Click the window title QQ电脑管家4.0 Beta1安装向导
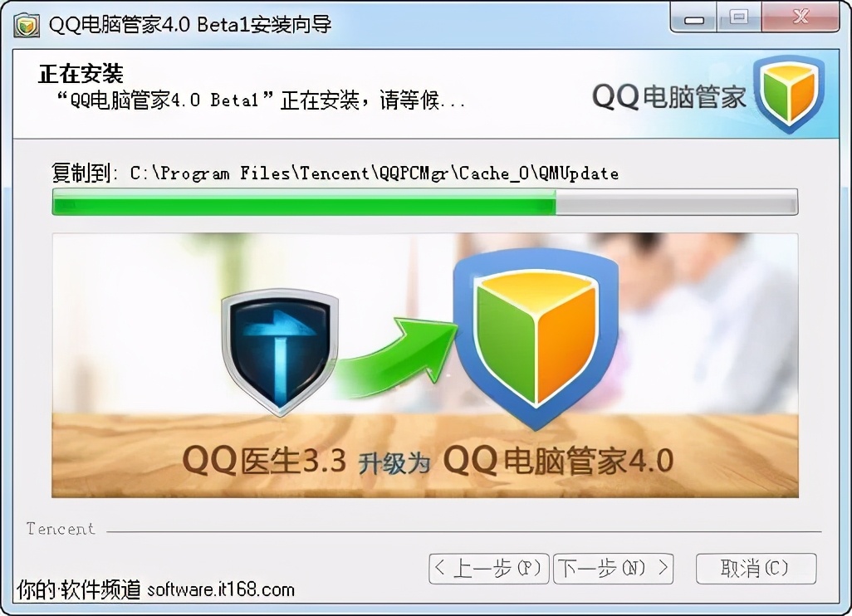The height and width of the screenshot is (616, 852). tap(189, 24)
